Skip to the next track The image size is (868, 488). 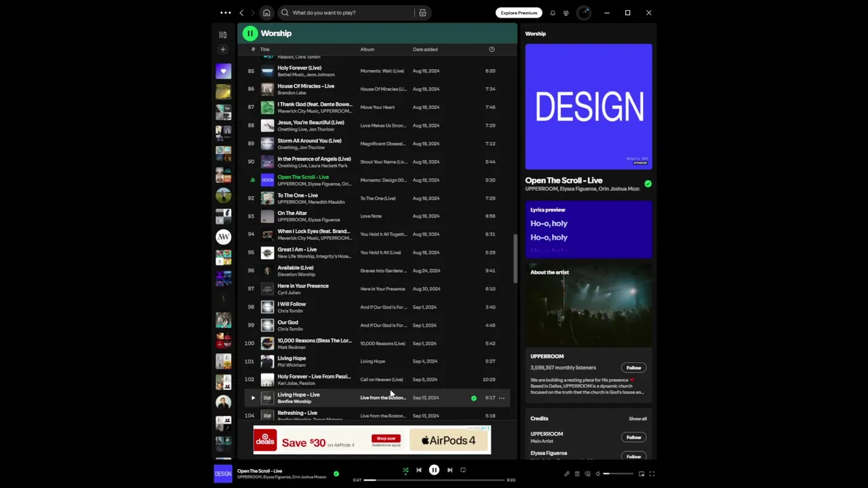pyautogui.click(x=450, y=470)
